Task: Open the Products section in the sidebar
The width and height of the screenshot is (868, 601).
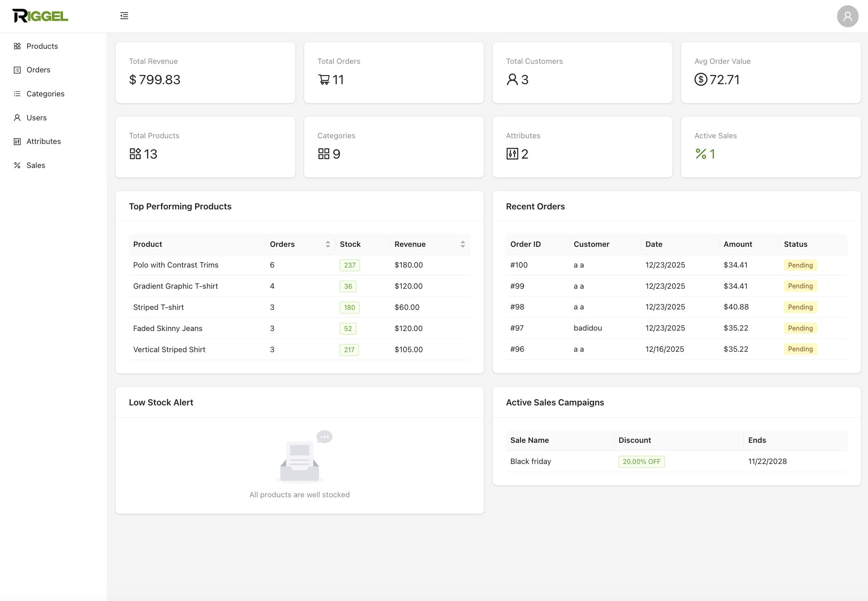Action: [x=41, y=46]
